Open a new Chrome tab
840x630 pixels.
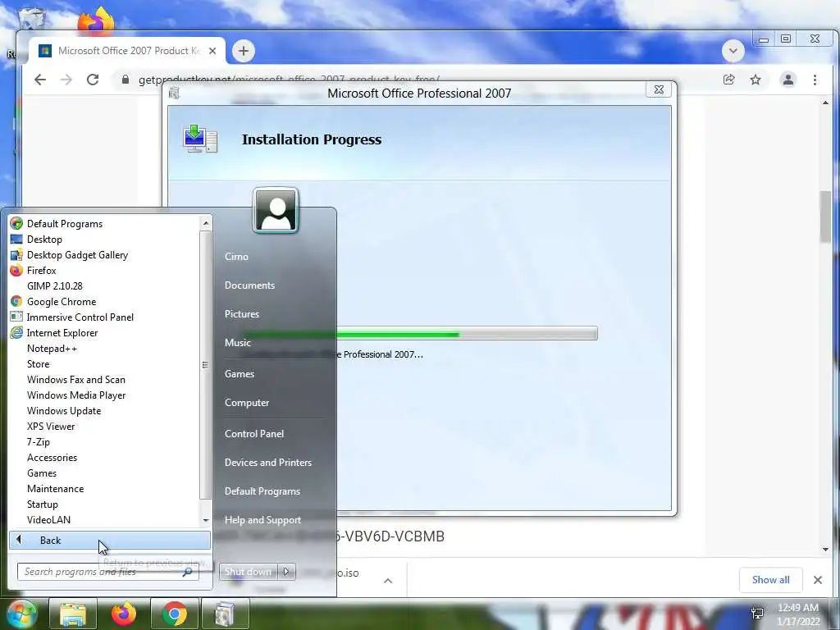[x=243, y=51]
